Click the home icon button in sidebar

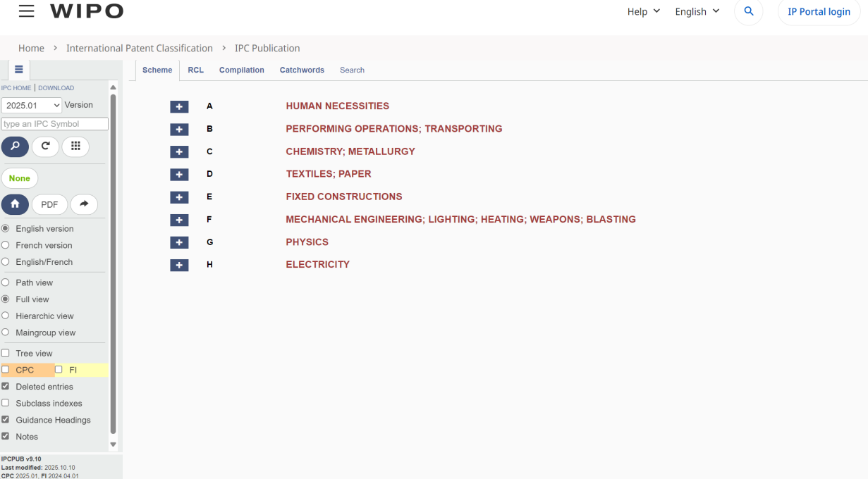(x=15, y=204)
